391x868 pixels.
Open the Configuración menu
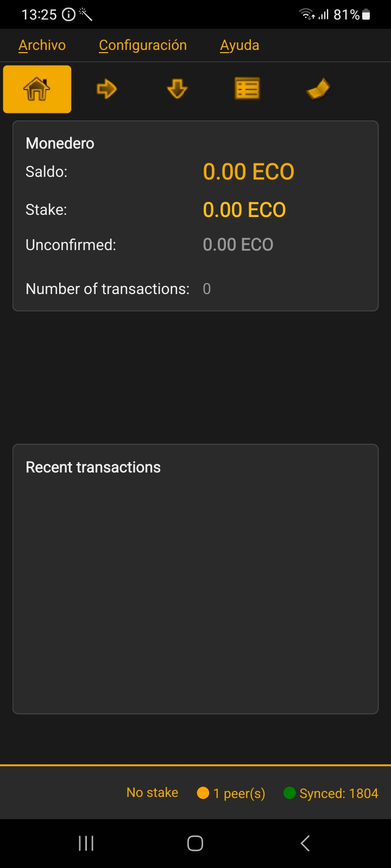tap(143, 46)
